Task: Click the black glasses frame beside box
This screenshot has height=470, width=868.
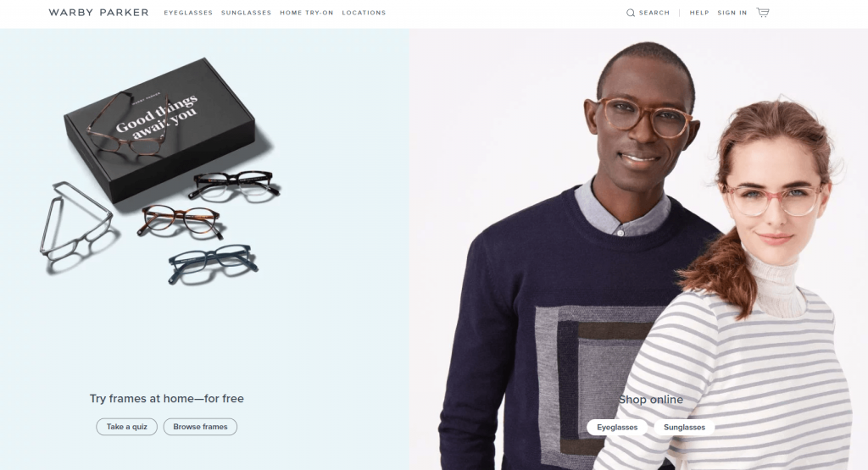Action: pos(234,185)
